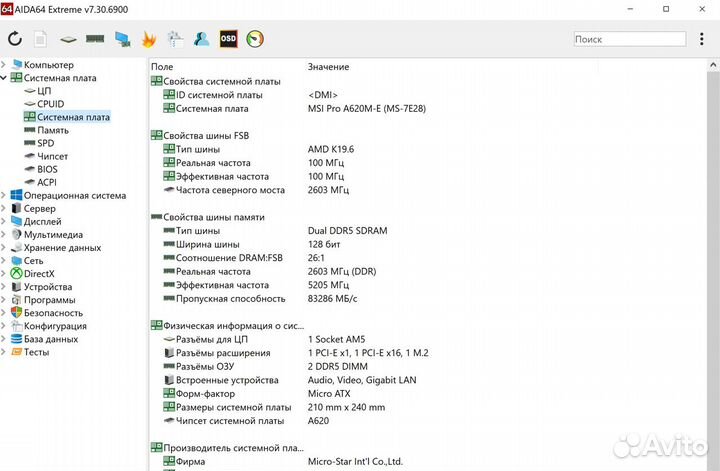Click the Windows logo Операционная система icon
The height and width of the screenshot is (471, 720).
click(17, 195)
